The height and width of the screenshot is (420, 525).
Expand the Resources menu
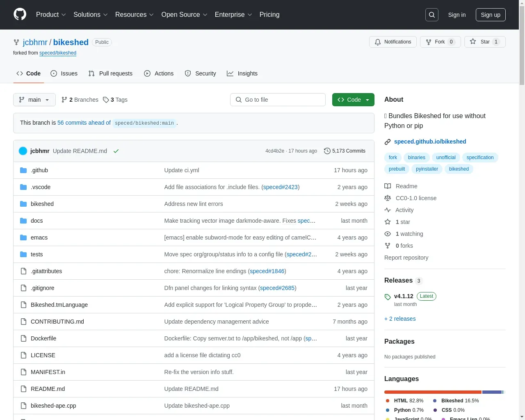135,15
